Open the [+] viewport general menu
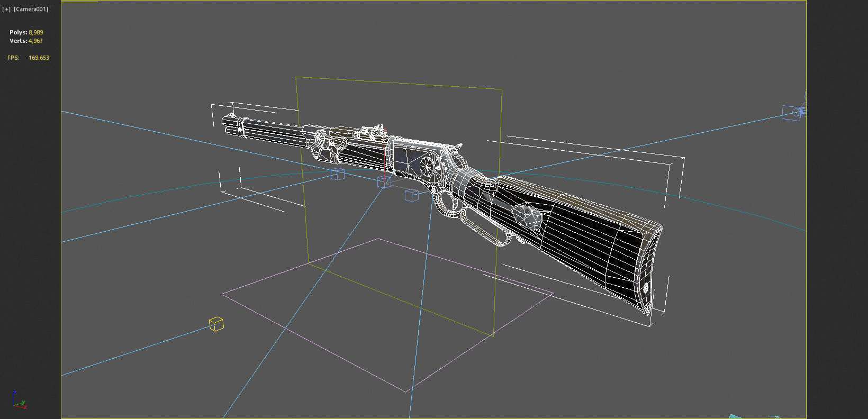 point(6,9)
